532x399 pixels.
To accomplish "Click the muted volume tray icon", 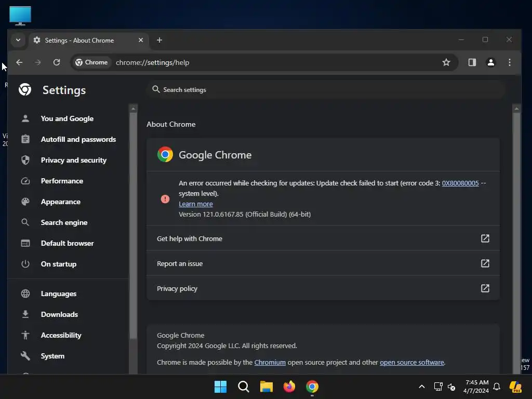I will tap(451, 387).
